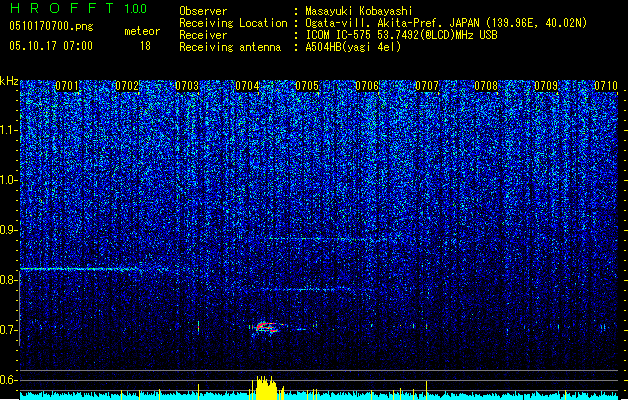Click the Observer label
This screenshot has width=629, height=400.
pyautogui.click(x=203, y=11)
